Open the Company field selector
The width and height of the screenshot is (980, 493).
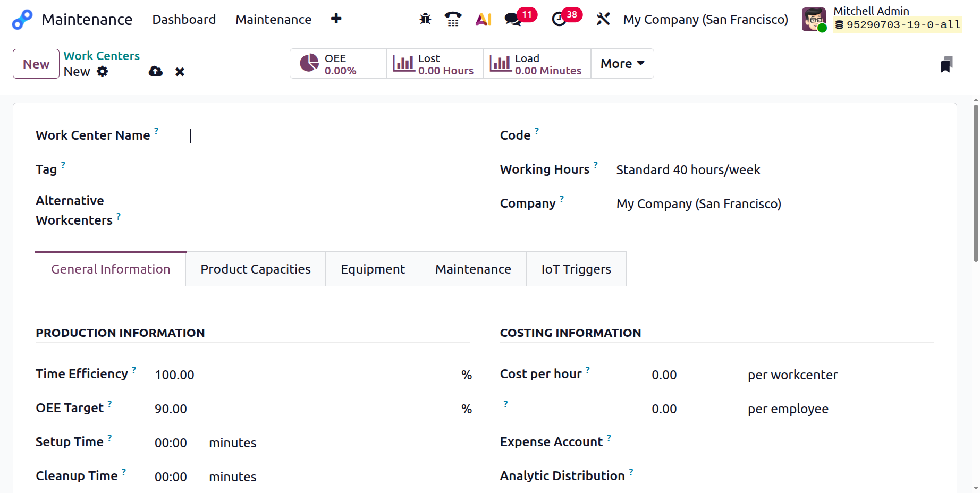[698, 203]
